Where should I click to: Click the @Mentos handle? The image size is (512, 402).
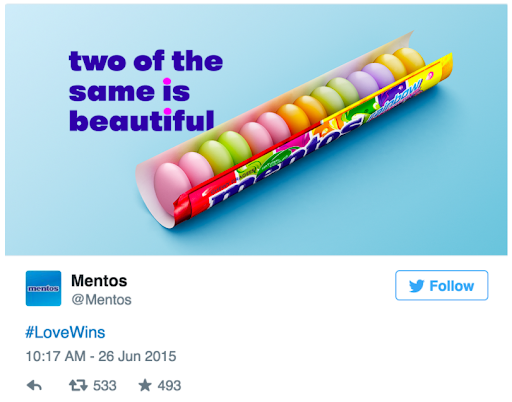tap(101, 300)
